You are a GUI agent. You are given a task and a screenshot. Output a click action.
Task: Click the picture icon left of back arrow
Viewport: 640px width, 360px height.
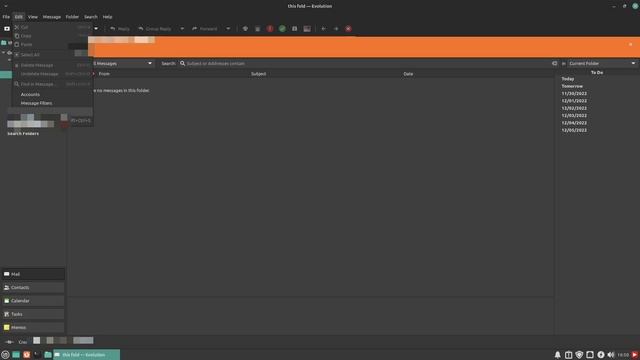(307, 29)
